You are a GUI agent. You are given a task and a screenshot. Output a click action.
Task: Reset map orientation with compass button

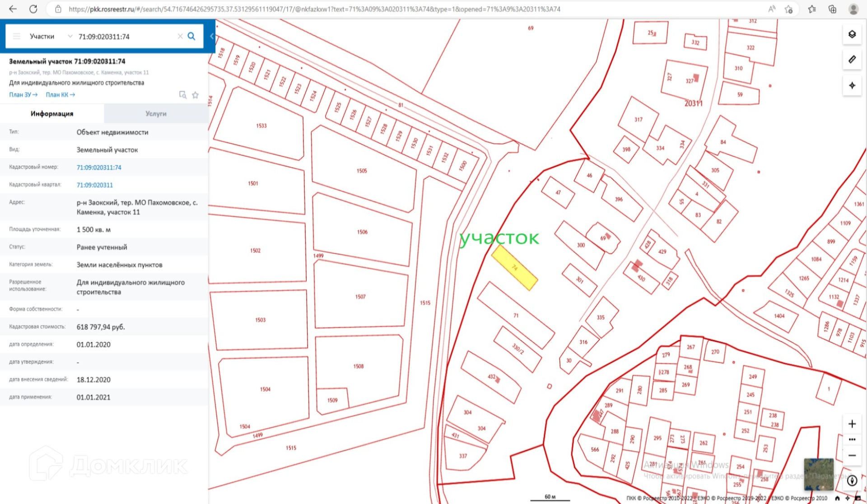[852, 481]
